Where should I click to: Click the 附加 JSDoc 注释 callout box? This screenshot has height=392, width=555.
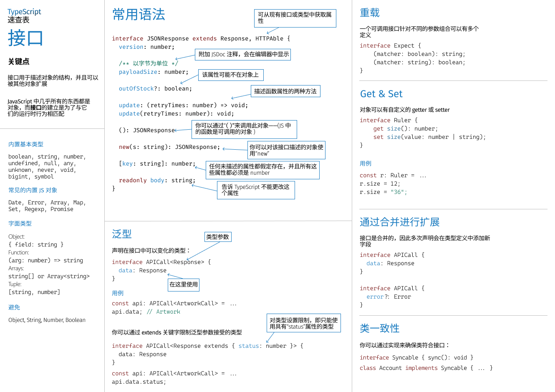point(243,54)
